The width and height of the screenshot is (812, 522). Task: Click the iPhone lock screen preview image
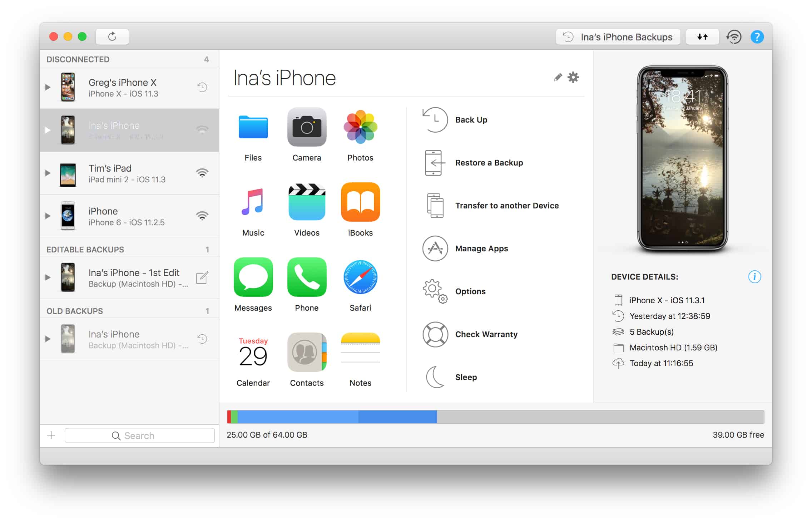pos(683,158)
